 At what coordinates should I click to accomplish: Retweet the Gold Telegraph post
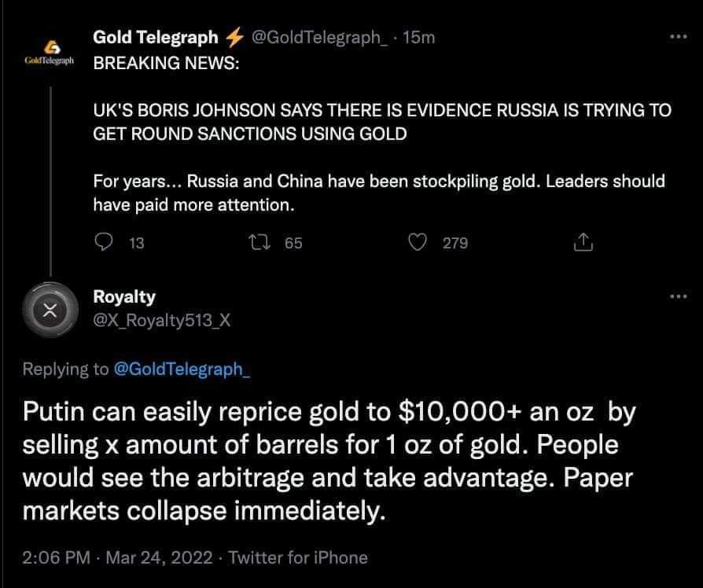coord(257,243)
